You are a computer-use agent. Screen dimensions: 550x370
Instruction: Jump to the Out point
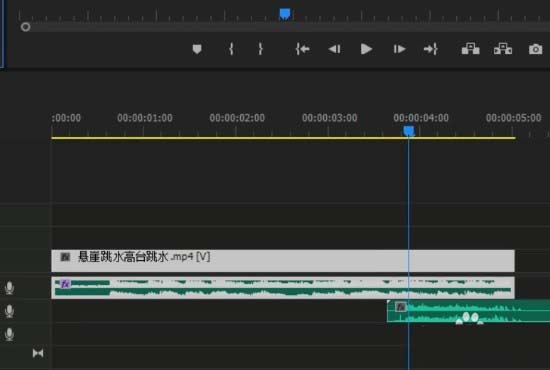pyautogui.click(x=431, y=49)
